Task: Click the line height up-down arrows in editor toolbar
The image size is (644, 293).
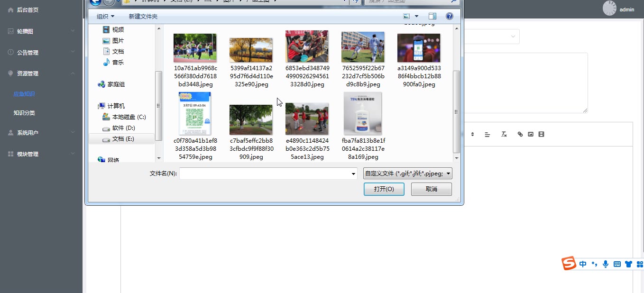Action: click(472, 134)
